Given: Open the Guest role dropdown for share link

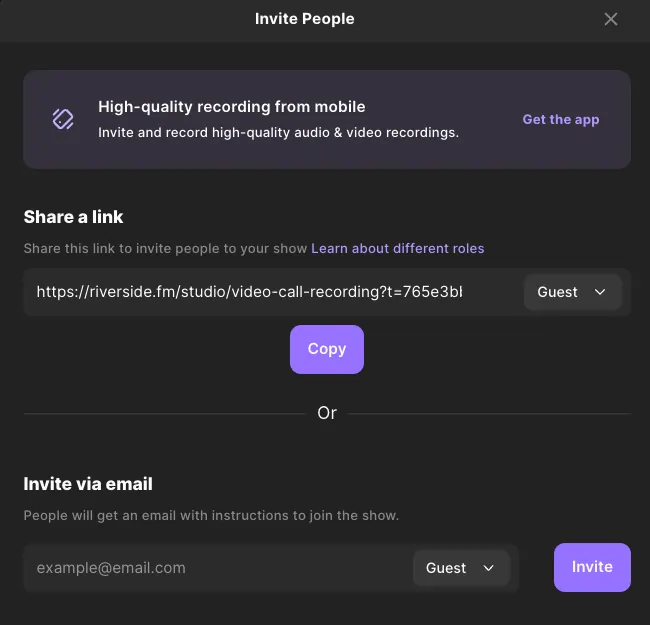Looking at the screenshot, I should (x=572, y=292).
